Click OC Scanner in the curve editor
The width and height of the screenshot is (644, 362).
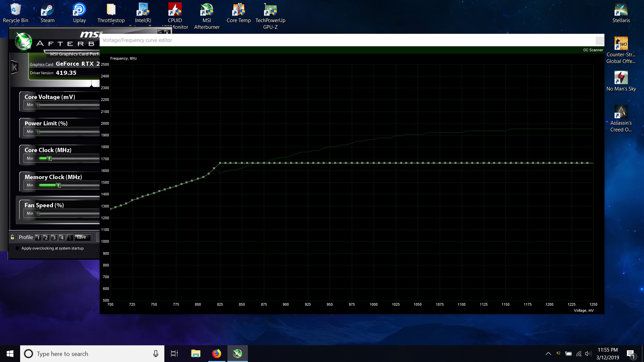(593, 50)
